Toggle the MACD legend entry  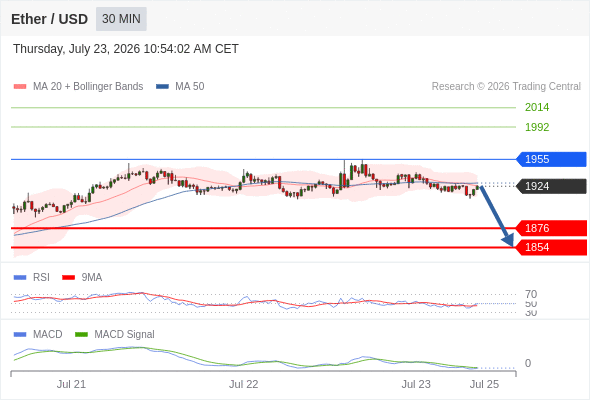(x=38, y=334)
